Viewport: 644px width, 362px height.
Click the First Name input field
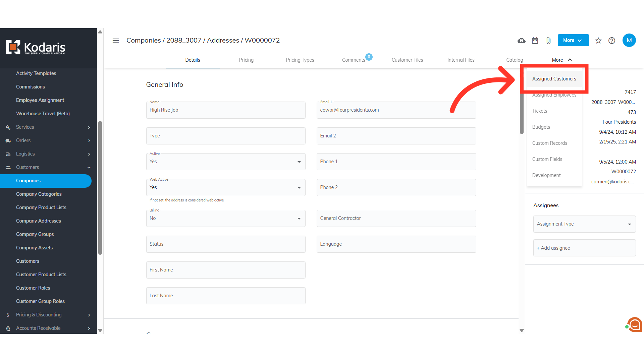pyautogui.click(x=225, y=270)
